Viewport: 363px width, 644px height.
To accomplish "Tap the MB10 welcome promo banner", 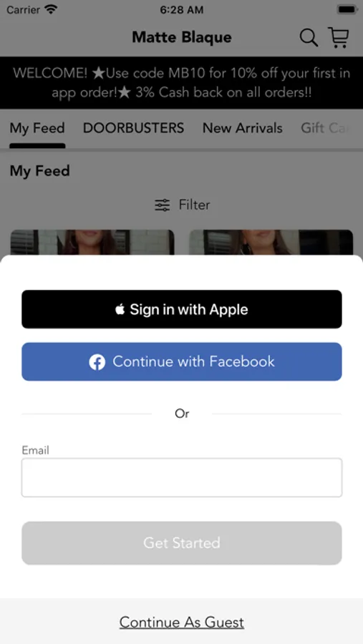I will 182,82.
